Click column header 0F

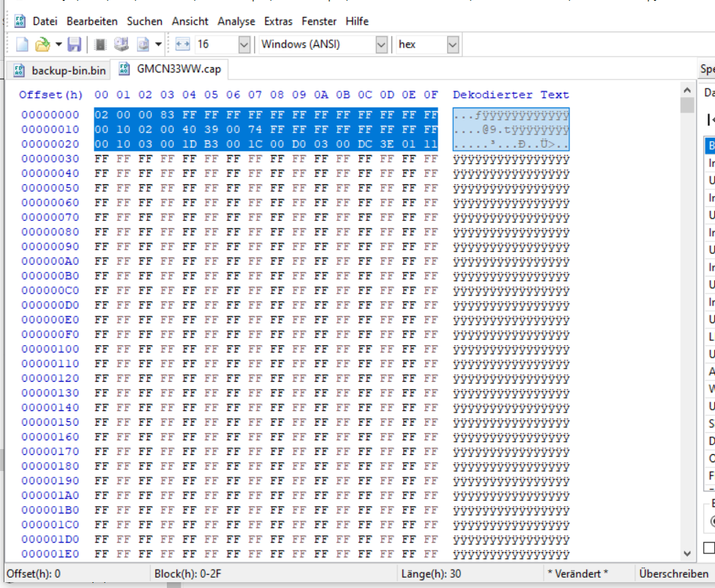(x=430, y=95)
